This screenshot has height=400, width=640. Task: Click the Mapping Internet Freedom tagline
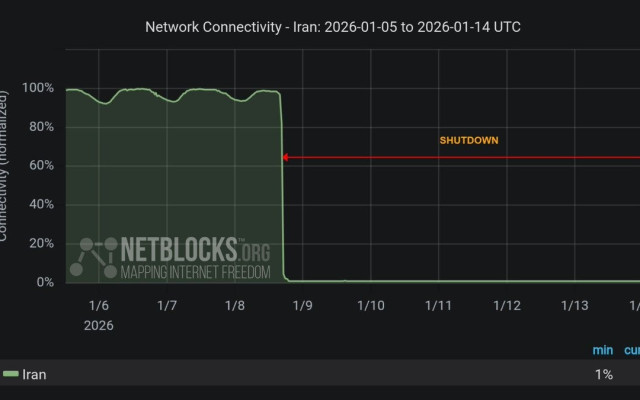(x=181, y=271)
